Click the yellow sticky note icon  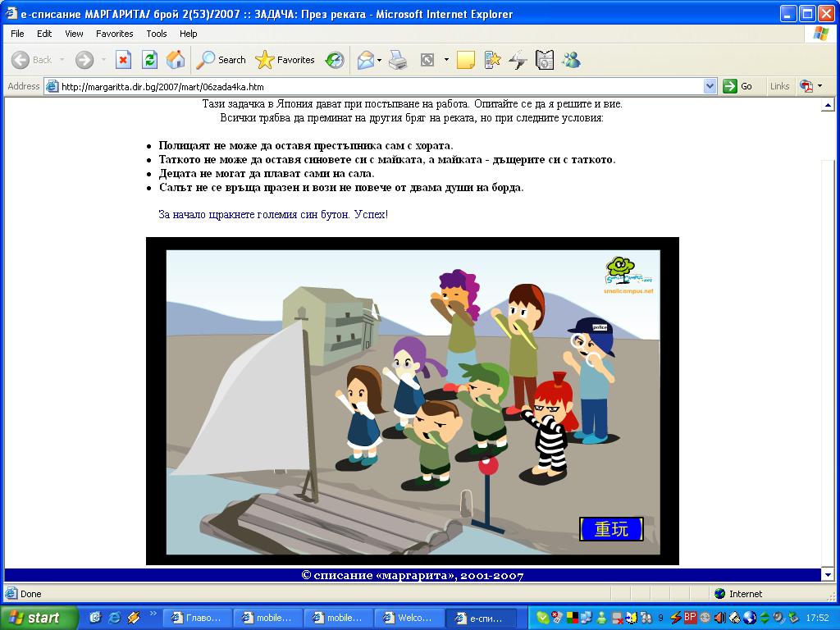pos(466,60)
